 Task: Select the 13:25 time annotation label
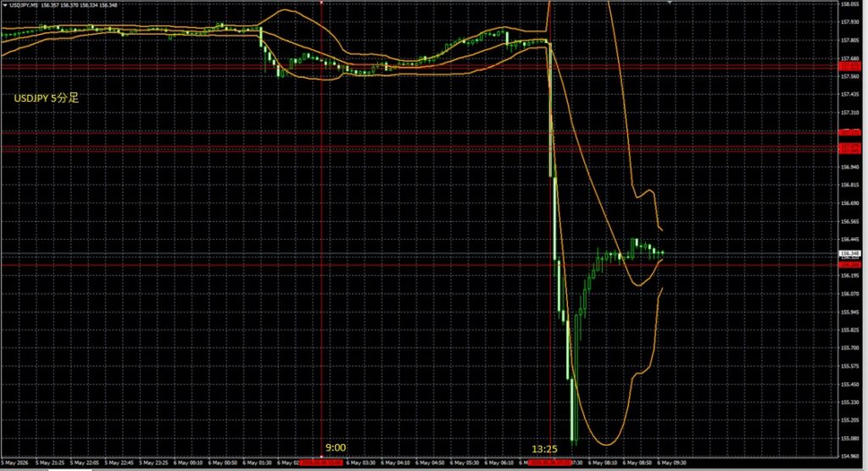(x=545, y=449)
